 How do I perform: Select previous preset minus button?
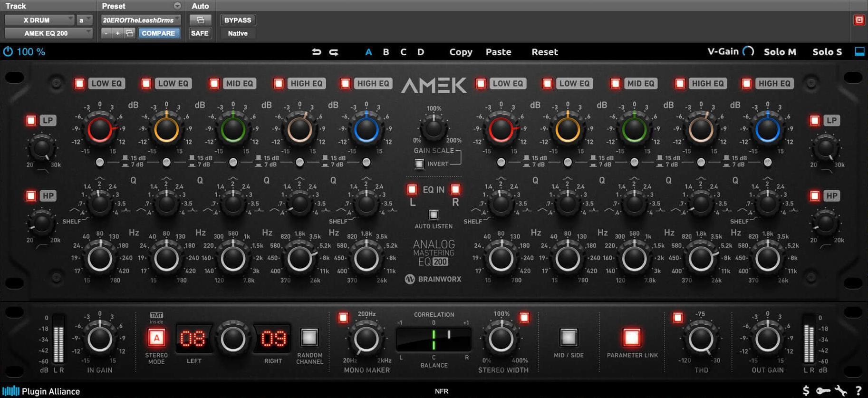106,33
